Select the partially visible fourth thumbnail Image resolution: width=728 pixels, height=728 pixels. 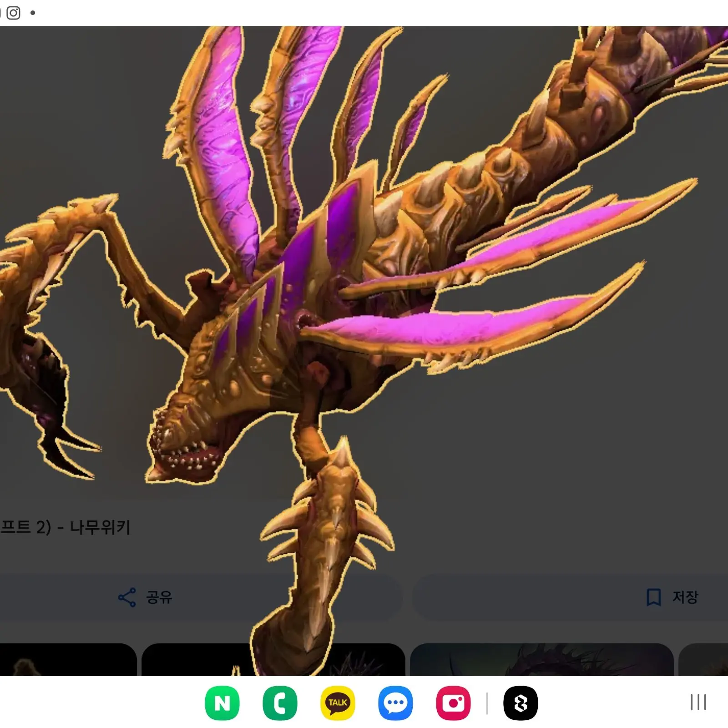(x=703, y=660)
